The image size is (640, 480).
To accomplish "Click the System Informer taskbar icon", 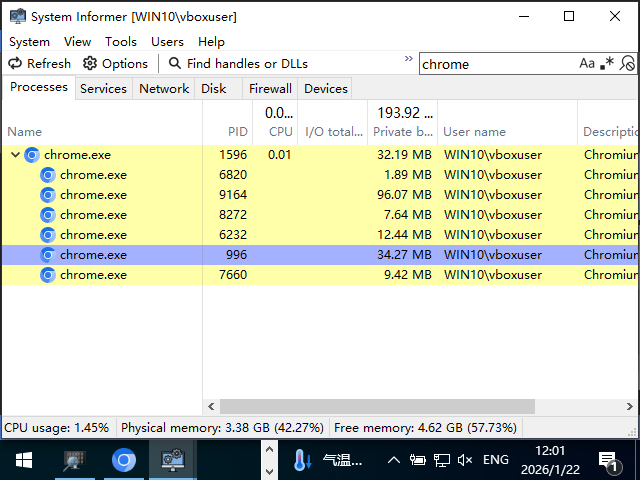I will 173,460.
